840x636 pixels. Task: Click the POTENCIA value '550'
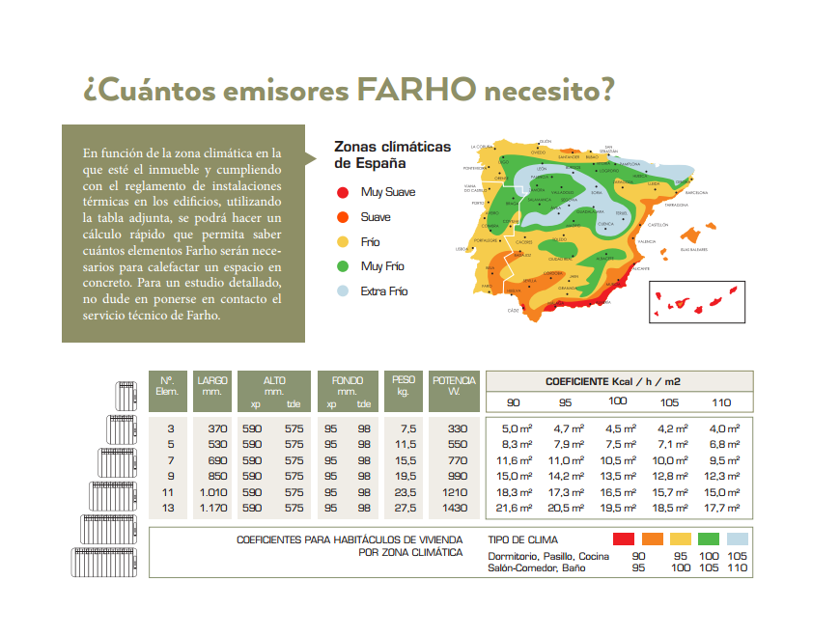(458, 444)
